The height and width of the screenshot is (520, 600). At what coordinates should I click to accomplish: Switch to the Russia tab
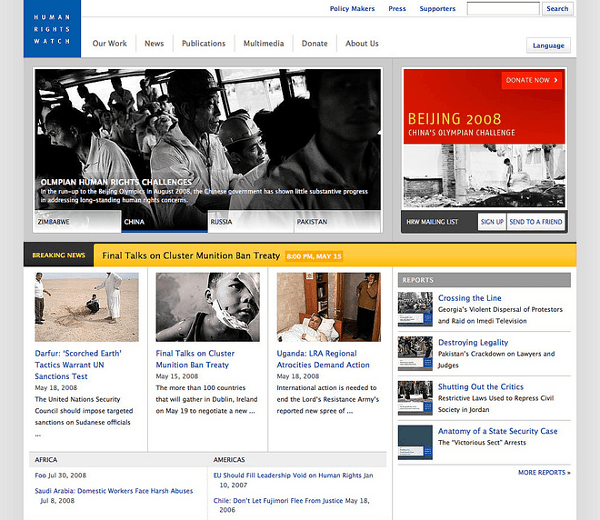[251, 222]
